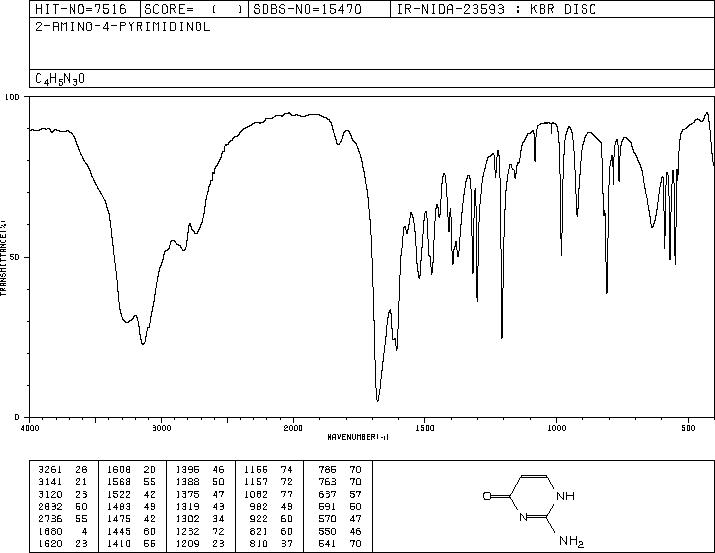Image resolution: width=715 pixels, height=553 pixels.
Task: Click the SDBS-NO=15470 header cell
Action: coord(307,9)
